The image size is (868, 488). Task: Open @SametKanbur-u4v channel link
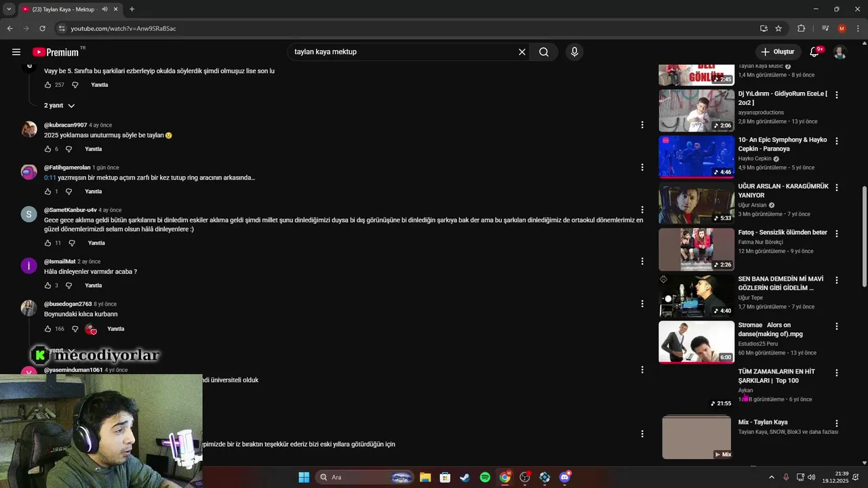71,210
